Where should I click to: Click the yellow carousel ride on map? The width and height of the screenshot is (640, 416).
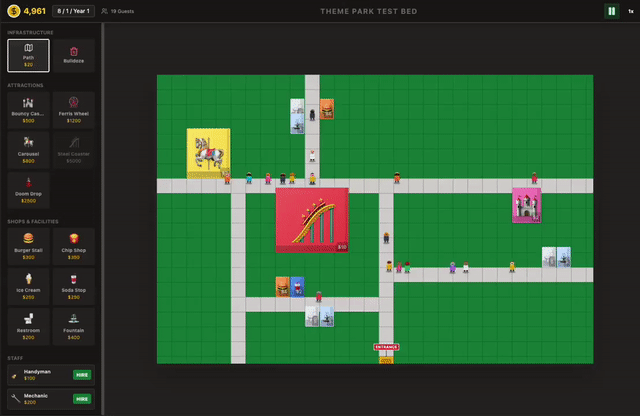tap(208, 153)
